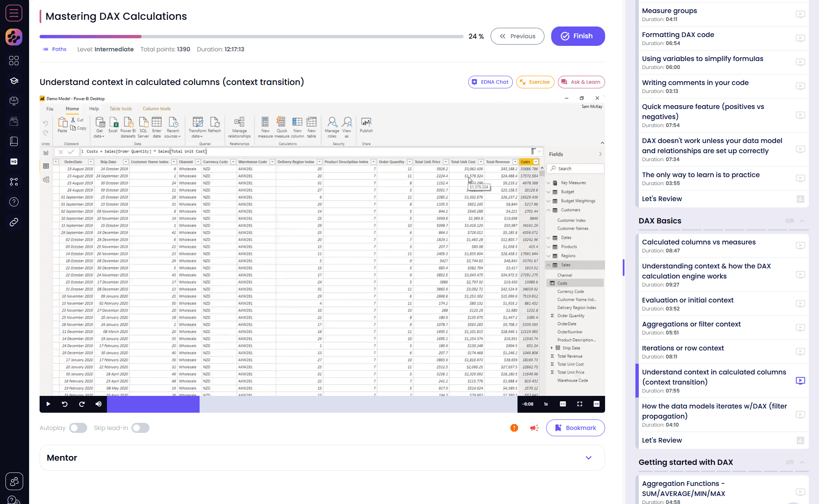Mute the video volume
The width and height of the screenshot is (819, 504).
pyautogui.click(x=98, y=404)
